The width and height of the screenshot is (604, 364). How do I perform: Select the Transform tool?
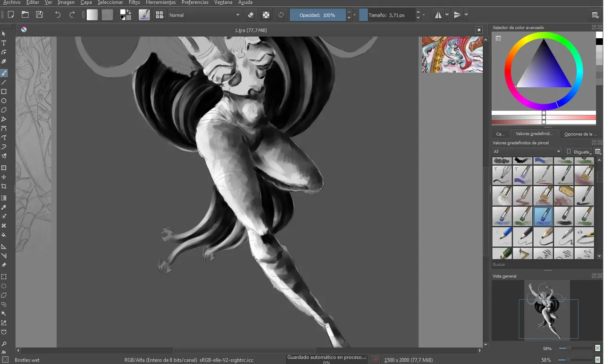4,168
